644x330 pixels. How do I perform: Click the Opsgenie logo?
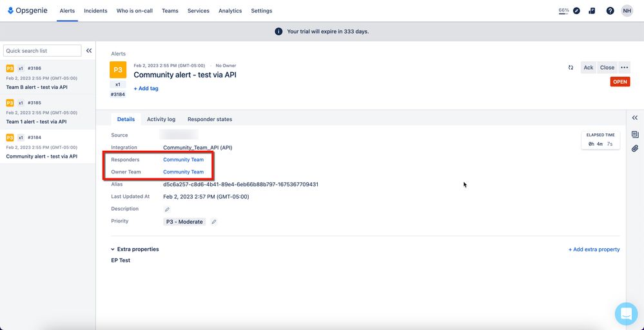pyautogui.click(x=28, y=11)
